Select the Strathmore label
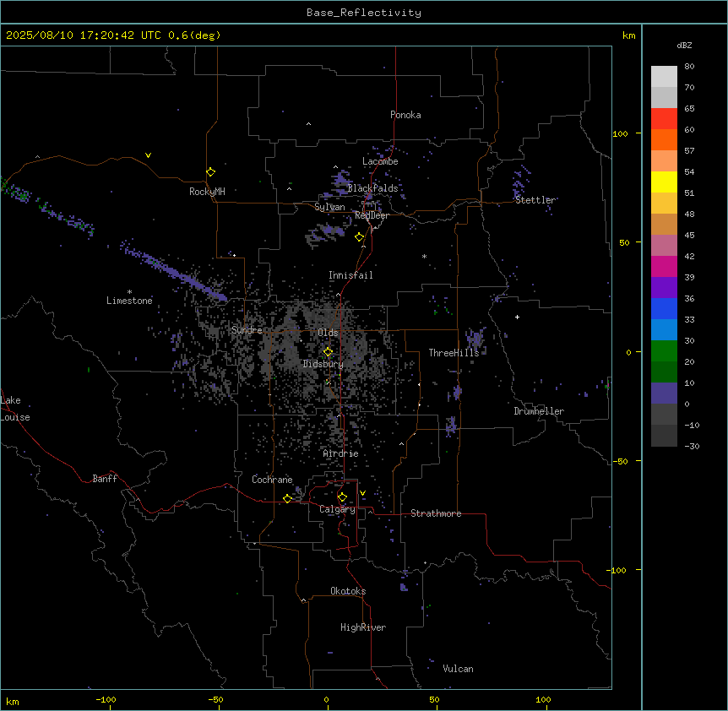728x711 pixels. pos(436,513)
